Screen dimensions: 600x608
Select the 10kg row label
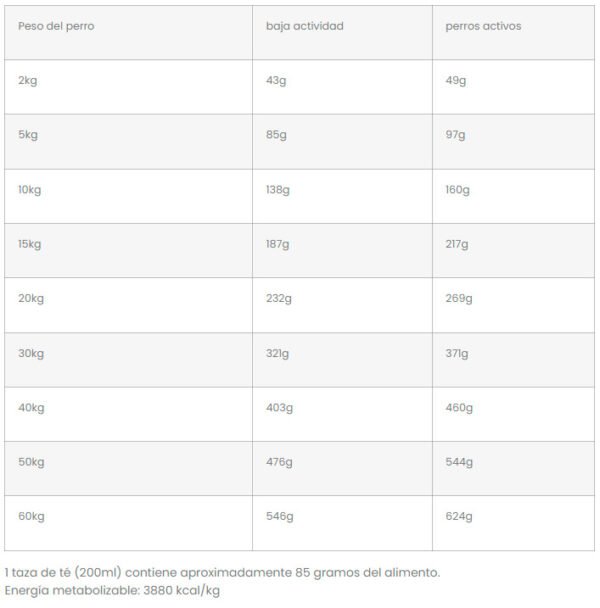pos(29,190)
